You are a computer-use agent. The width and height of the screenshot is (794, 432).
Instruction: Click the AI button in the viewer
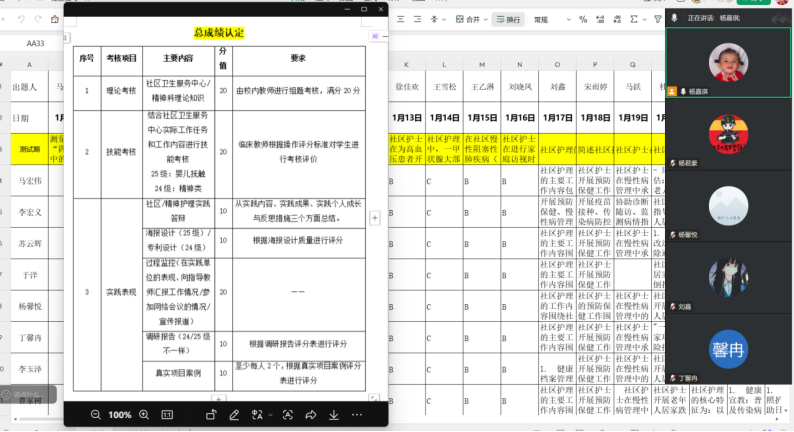(376, 35)
